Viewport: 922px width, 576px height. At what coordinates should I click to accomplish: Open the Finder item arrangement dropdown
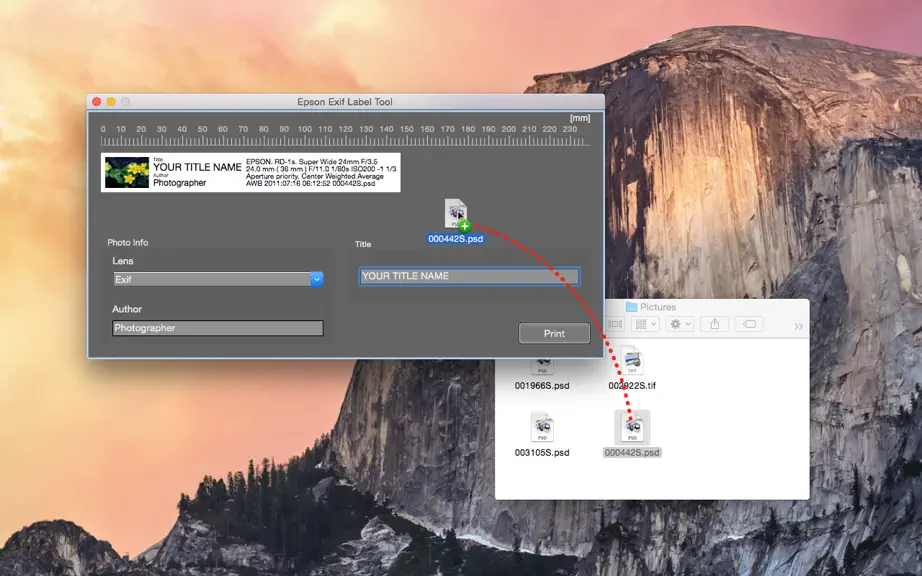coord(645,324)
